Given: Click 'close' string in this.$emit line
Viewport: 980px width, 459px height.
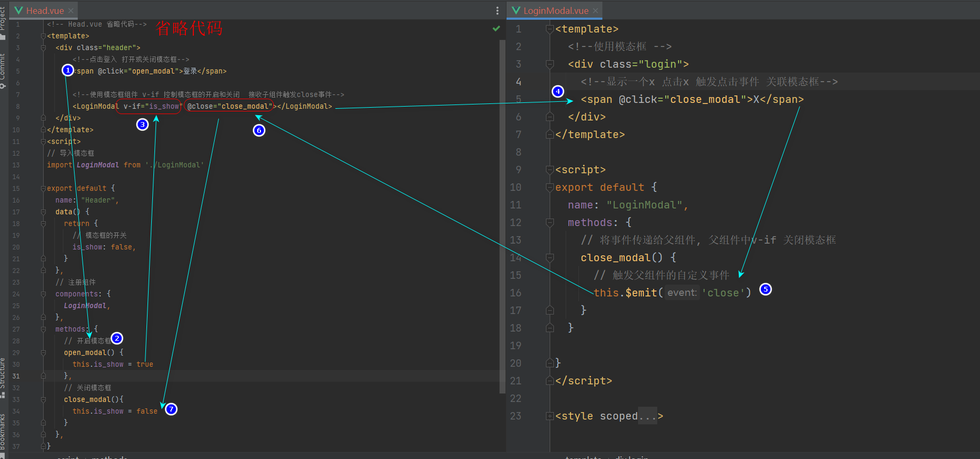Looking at the screenshot, I should click(x=723, y=293).
